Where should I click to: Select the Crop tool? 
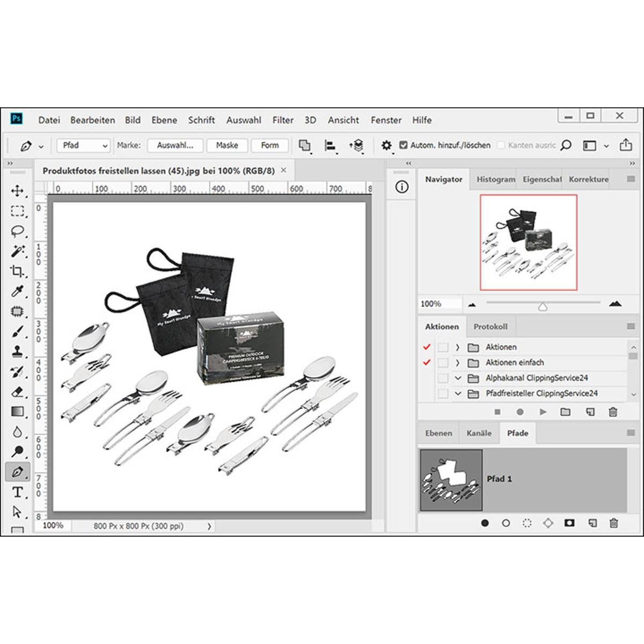click(x=17, y=271)
